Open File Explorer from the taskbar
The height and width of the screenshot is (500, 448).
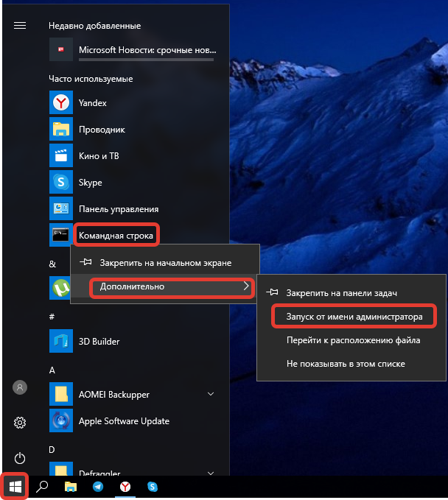[x=71, y=487]
